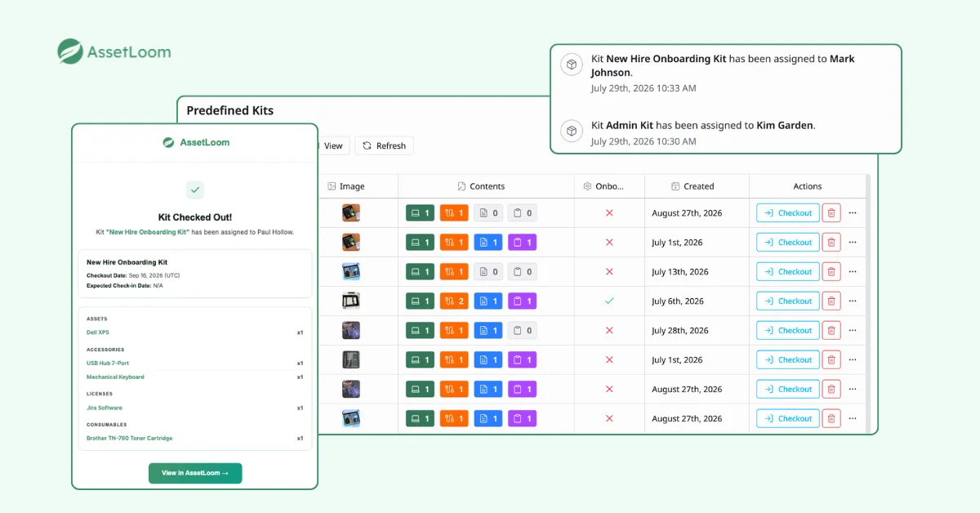Viewport: 980px width, 513px height.
Task: Click the red onboarding X in July 28th row
Action: (608, 330)
